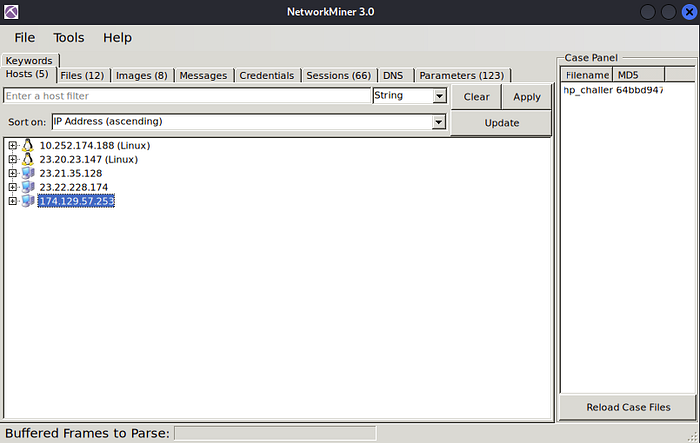Click the Buffered Frames to Parse progress bar
Screen dimensions: 700x443
tap(275, 433)
